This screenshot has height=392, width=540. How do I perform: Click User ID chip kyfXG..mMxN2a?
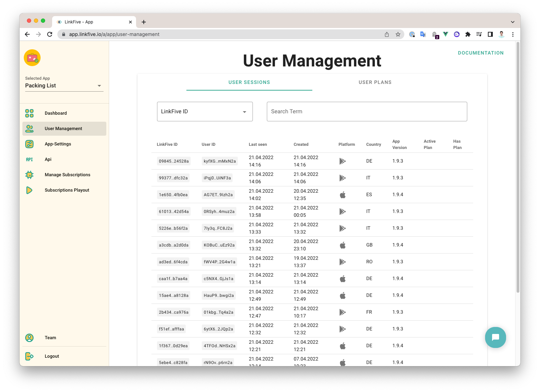click(220, 161)
